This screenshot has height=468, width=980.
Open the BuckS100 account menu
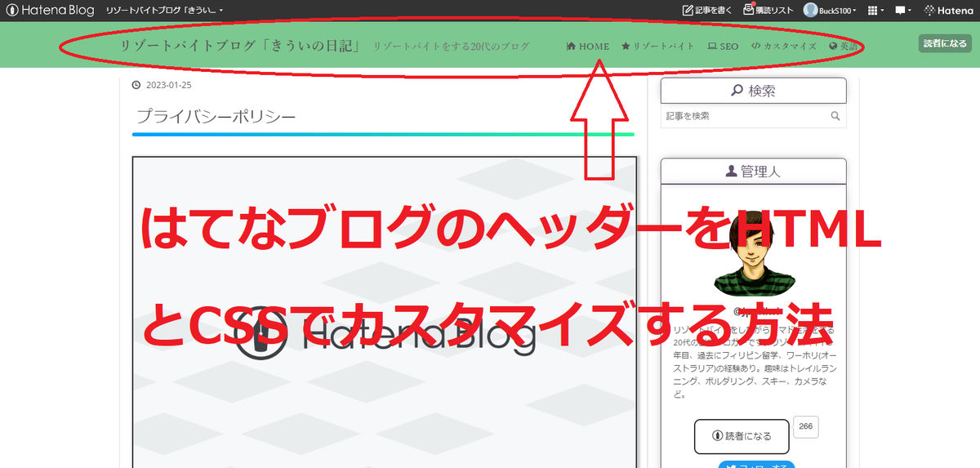(831, 11)
